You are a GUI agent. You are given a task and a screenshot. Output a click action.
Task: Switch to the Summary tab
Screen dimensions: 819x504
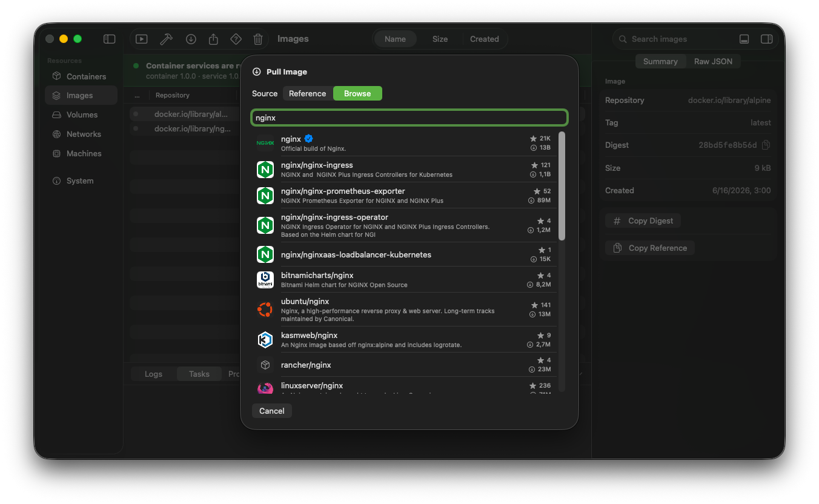pyautogui.click(x=660, y=61)
